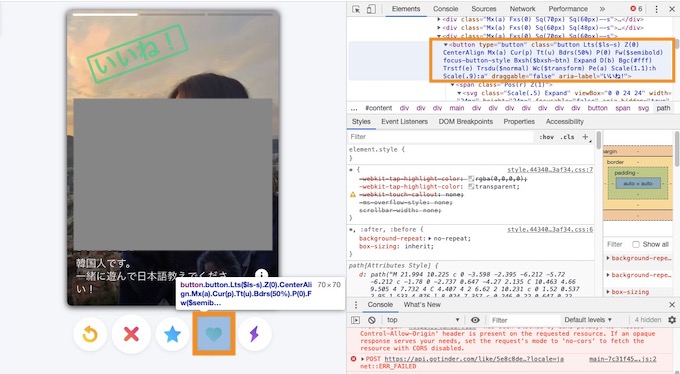Click the red X nope button

pos(131,334)
